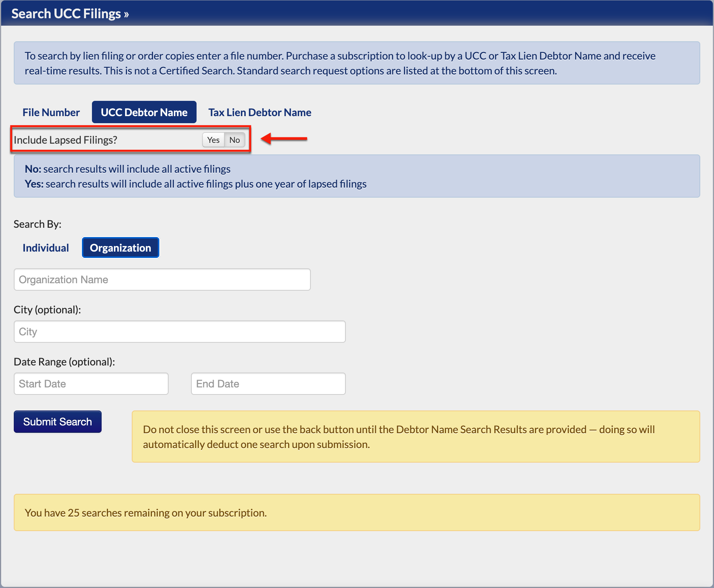
Task: Open the Search UCC Filings header link
Action: click(70, 14)
